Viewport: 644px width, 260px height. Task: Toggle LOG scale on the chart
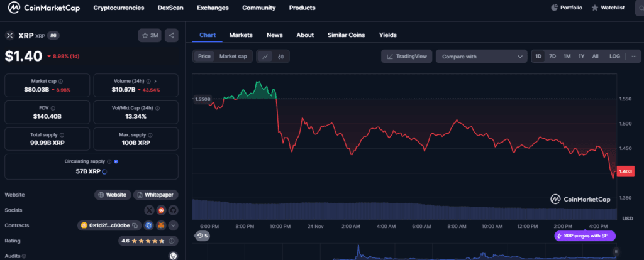click(x=615, y=56)
